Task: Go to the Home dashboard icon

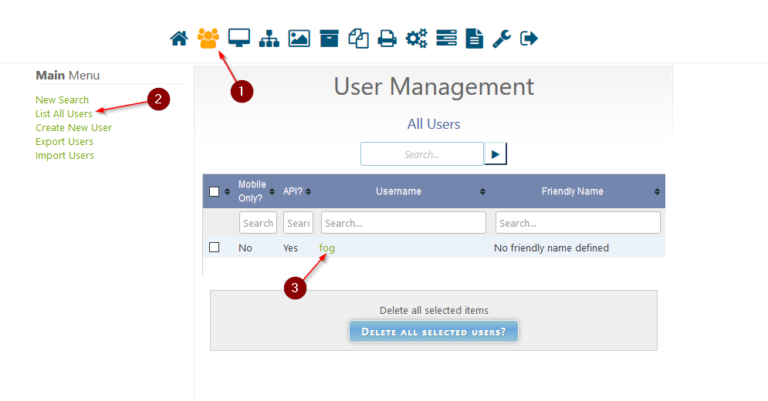Action: (x=179, y=39)
